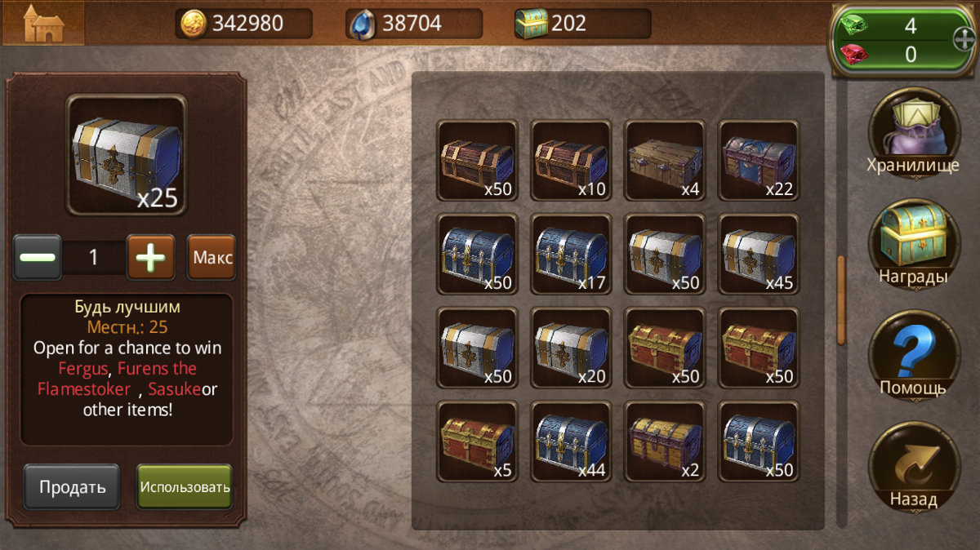This screenshot has width=980, height=550.
Task: Decrease quantity with green minus button
Action: coord(38,258)
